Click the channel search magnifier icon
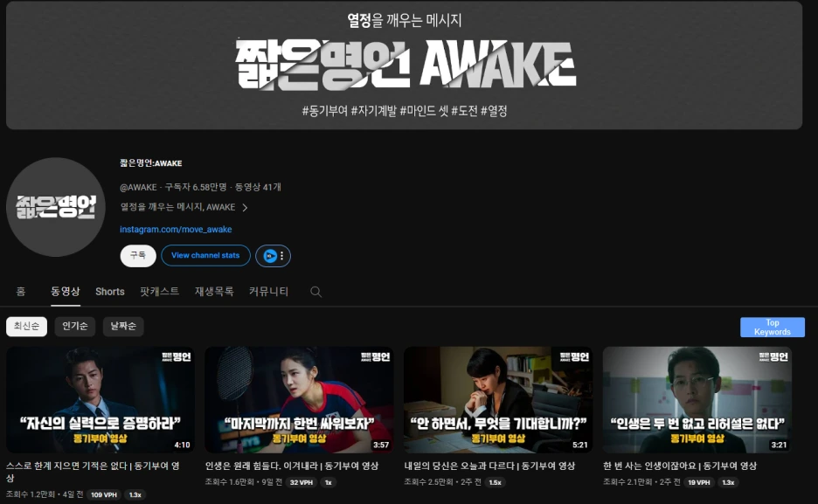This screenshot has width=818, height=504. click(x=315, y=292)
